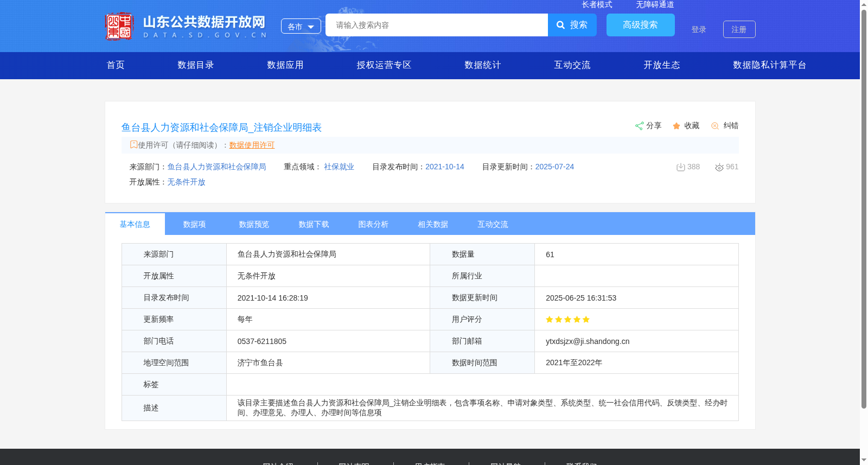This screenshot has width=868, height=465.
Task: Open 数据隐私计算平台 navigation item
Action: 770,65
